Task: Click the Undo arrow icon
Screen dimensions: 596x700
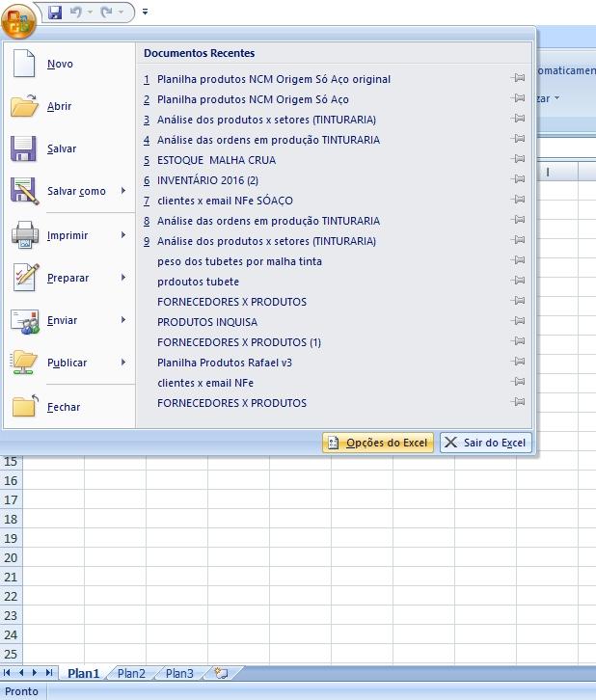Action: (76, 13)
